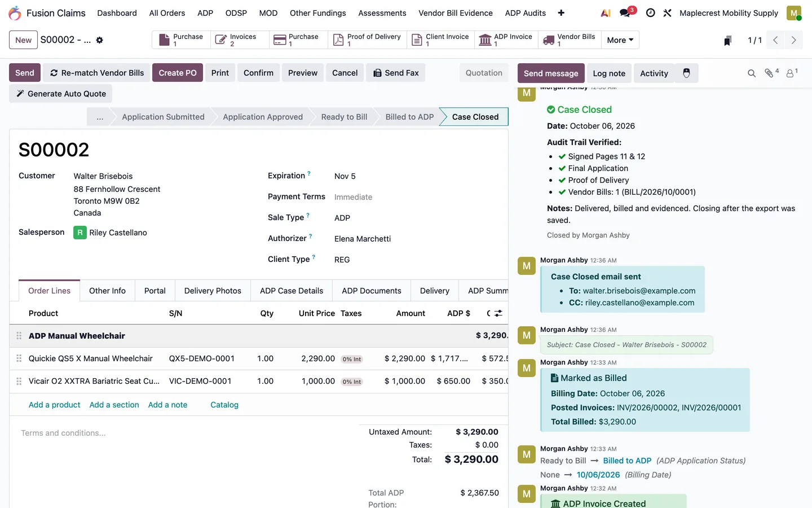Expand the More stat buttons dropdown
This screenshot has width=812, height=508.
click(x=620, y=40)
